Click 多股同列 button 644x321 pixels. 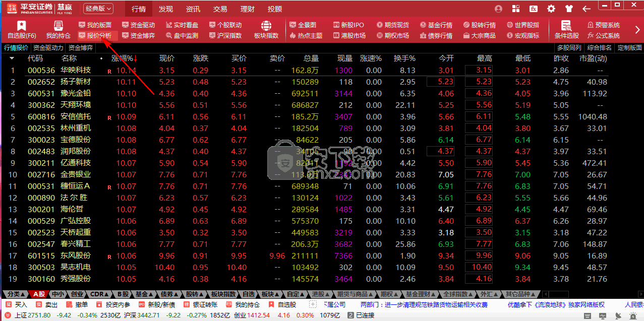coord(569,47)
